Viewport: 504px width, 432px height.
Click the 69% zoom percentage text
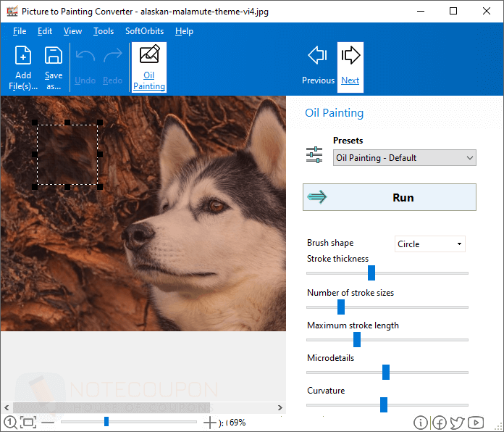tap(238, 423)
